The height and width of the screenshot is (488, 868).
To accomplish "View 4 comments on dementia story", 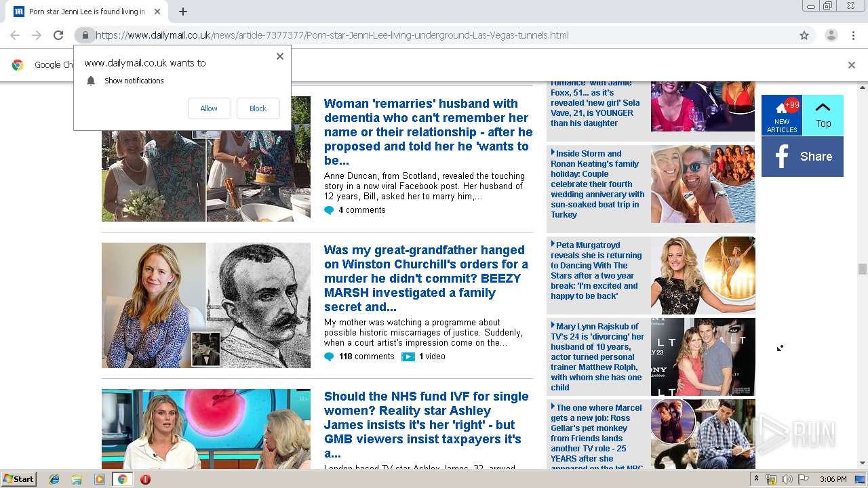I will (361, 210).
